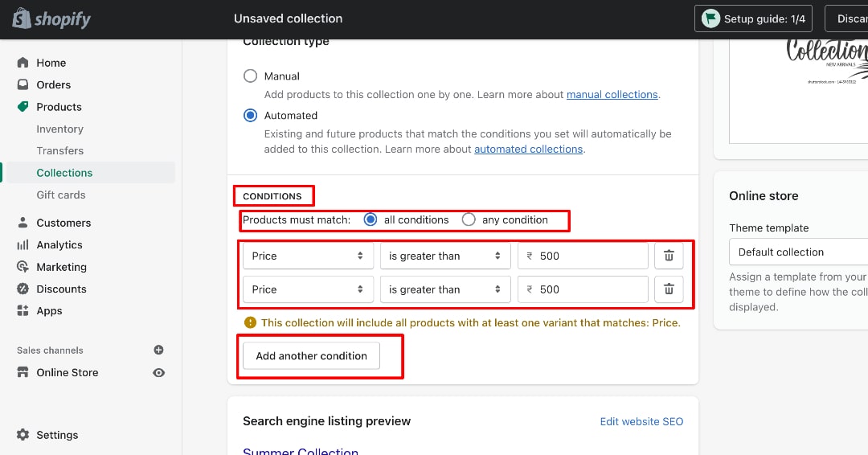The height and width of the screenshot is (455, 868).
Task: Choose match any condition
Action: [469, 219]
